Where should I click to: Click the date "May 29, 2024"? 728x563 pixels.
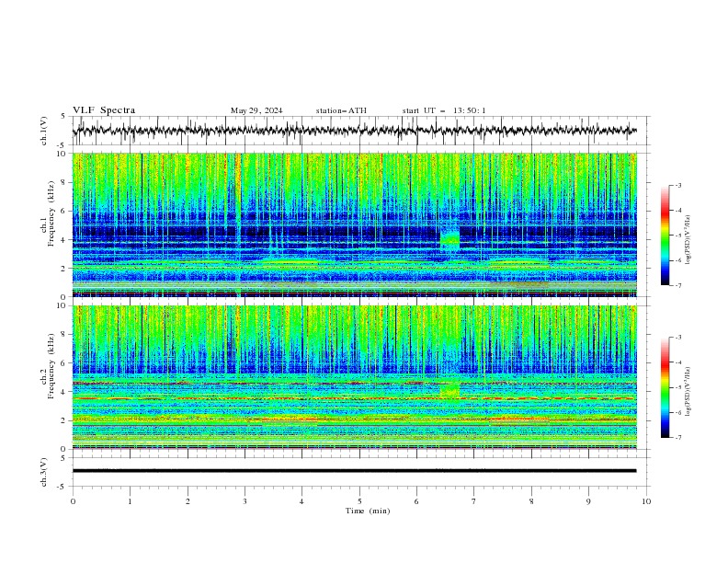256,110
